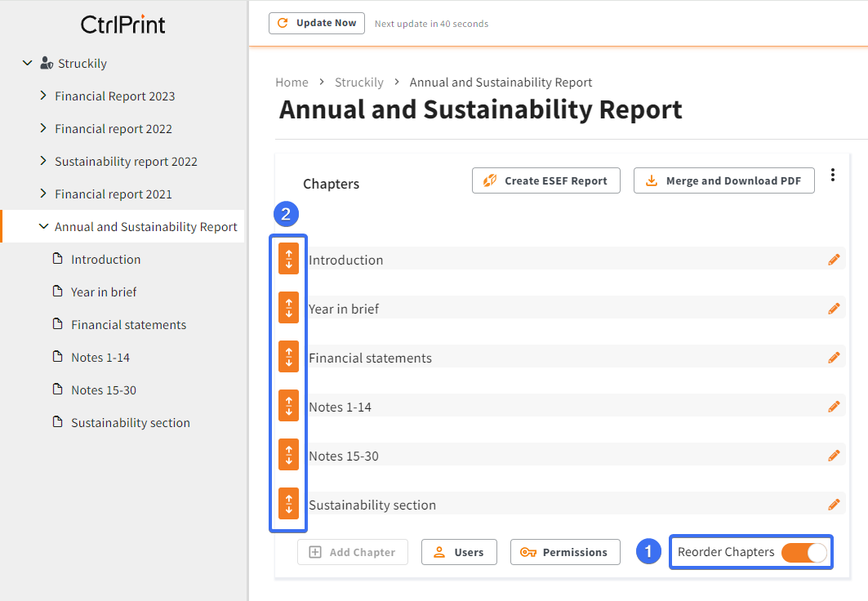This screenshot has height=601, width=868.
Task: Open Notes 15-30 in sidebar tree
Action: [x=104, y=390]
